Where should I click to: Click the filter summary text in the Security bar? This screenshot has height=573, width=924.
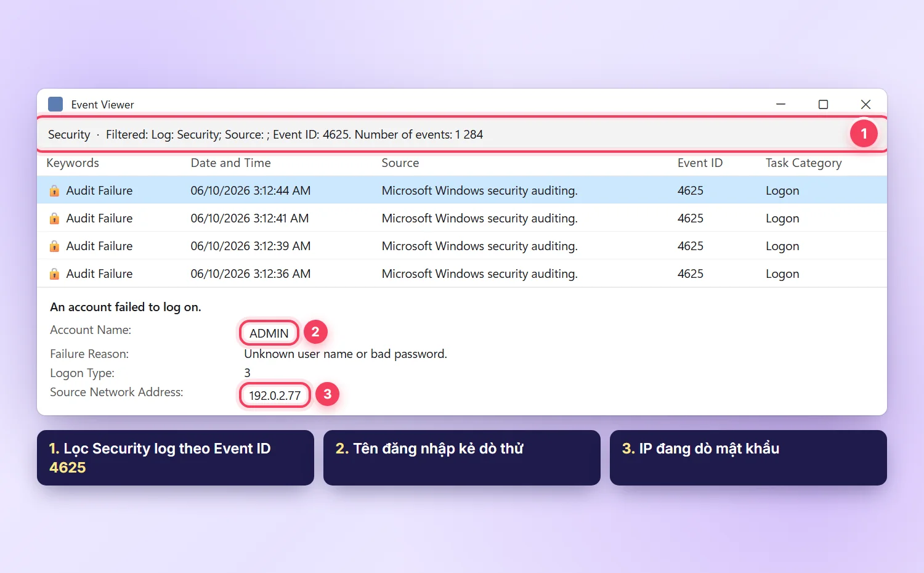(x=294, y=134)
